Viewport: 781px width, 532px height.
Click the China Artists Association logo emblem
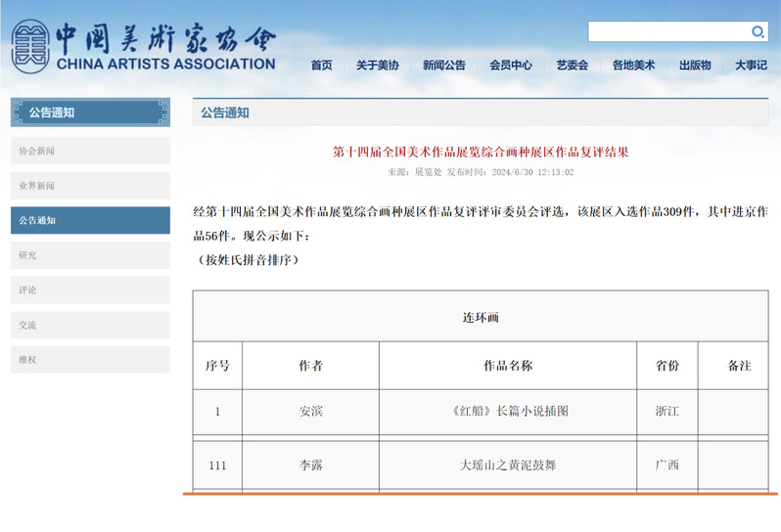pos(30,47)
